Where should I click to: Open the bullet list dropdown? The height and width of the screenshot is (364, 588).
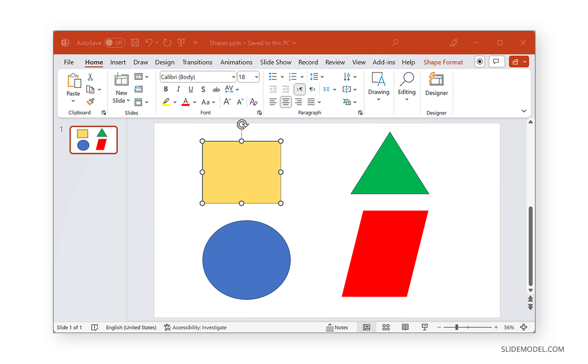coord(282,77)
